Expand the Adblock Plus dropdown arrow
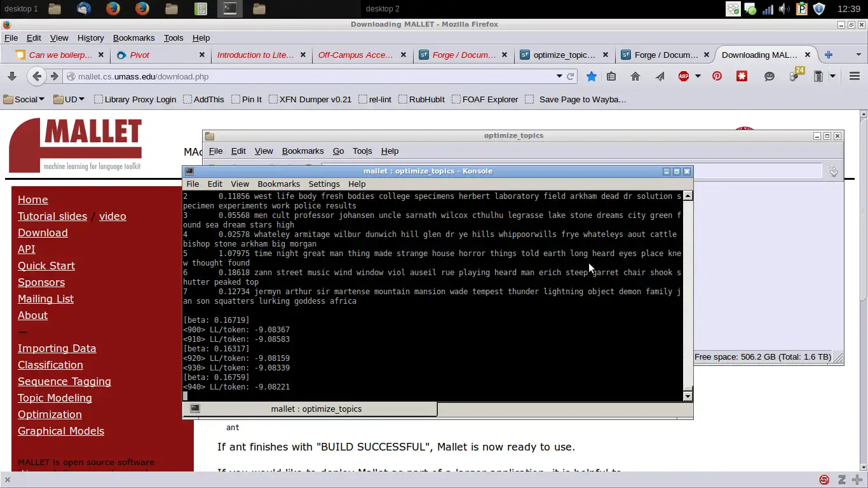 click(x=698, y=76)
